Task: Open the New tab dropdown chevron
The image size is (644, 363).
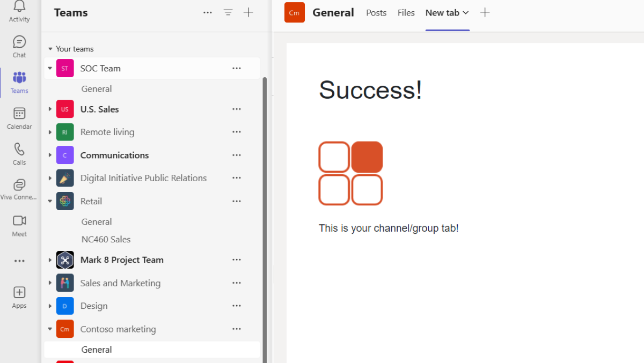Action: pyautogui.click(x=466, y=13)
